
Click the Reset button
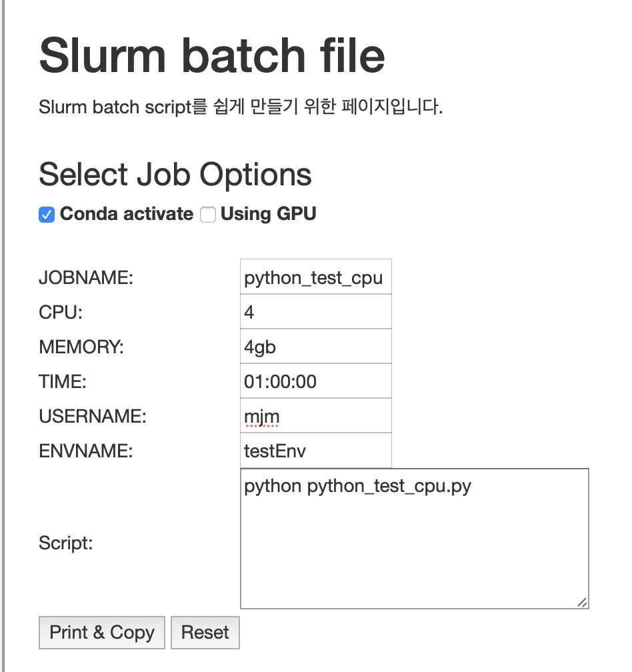coord(205,632)
